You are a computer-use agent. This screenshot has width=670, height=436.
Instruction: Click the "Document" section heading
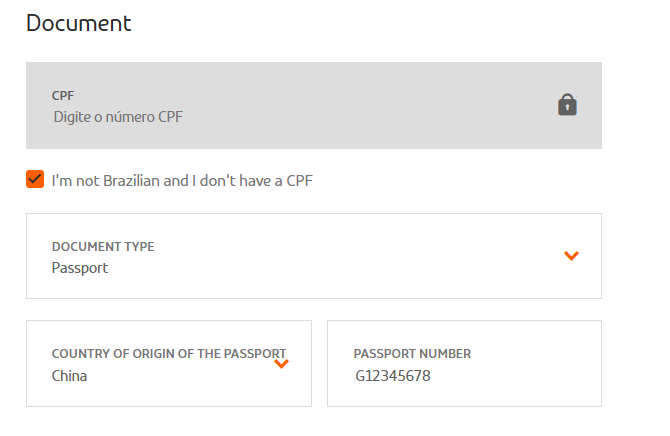pyautogui.click(x=79, y=23)
